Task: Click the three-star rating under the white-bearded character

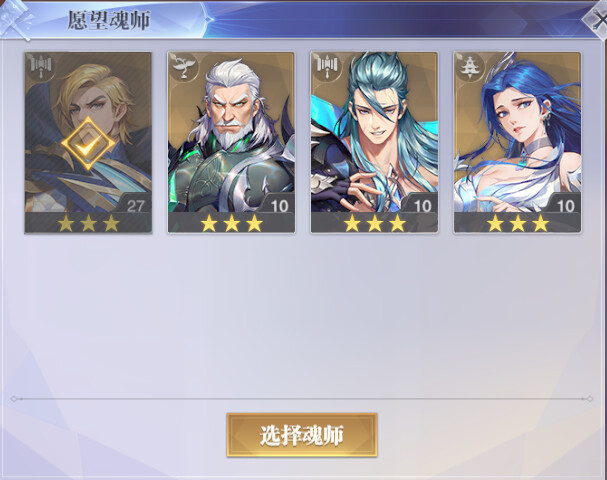Action: [x=231, y=223]
